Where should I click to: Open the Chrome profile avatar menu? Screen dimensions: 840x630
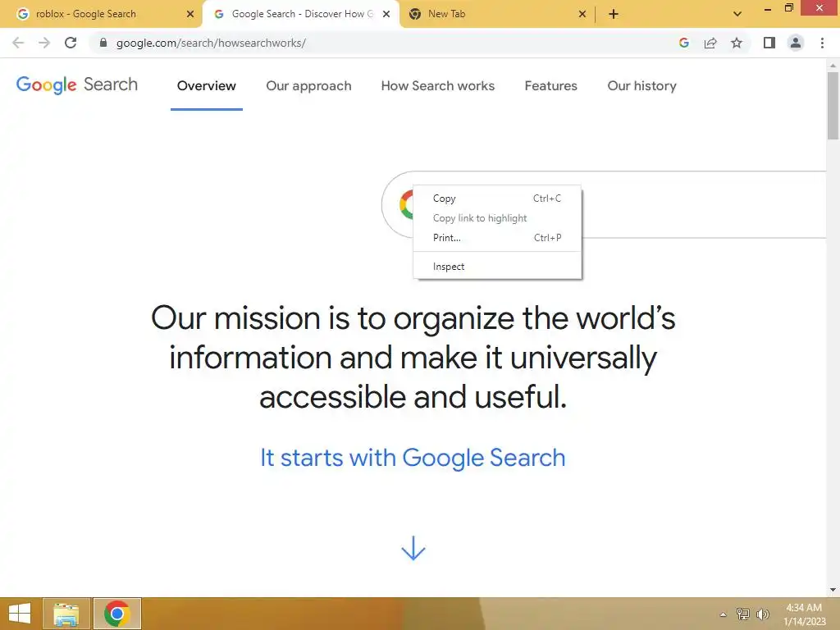pos(796,43)
